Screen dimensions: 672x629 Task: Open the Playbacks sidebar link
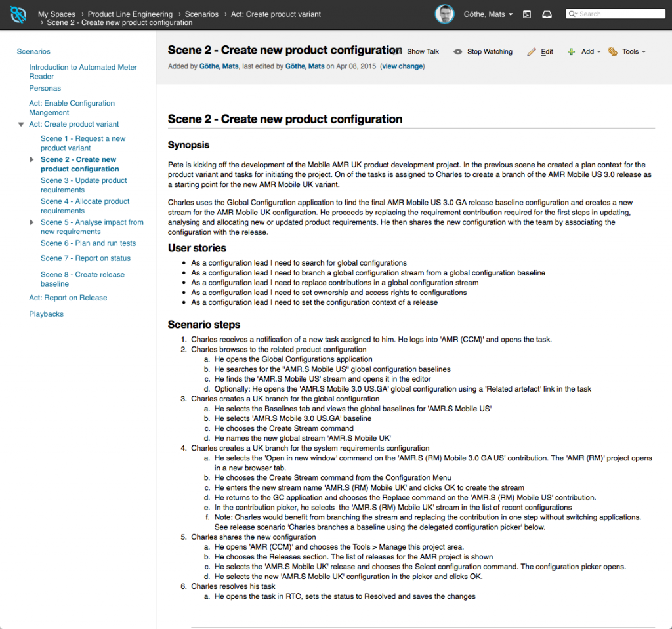(47, 315)
